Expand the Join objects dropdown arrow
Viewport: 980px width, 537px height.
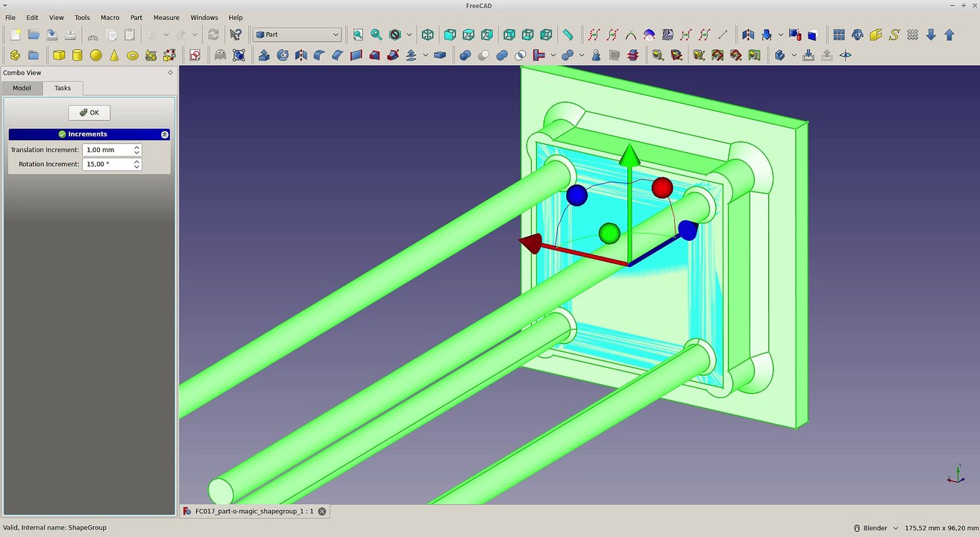[x=553, y=55]
